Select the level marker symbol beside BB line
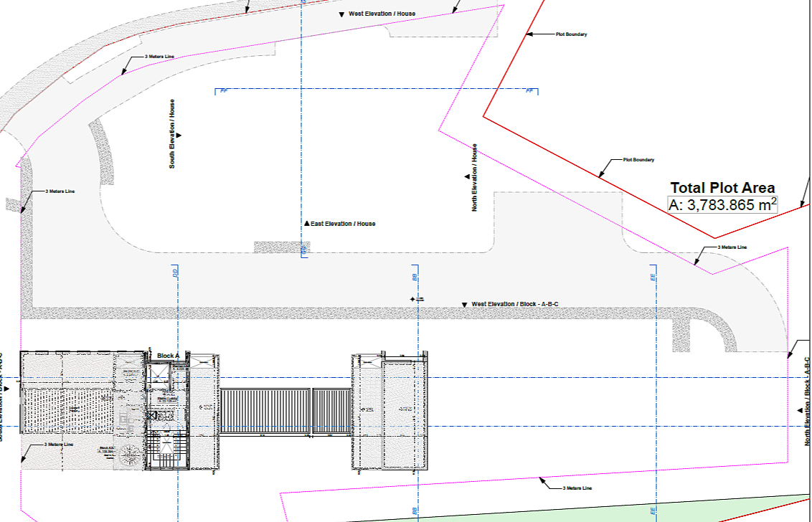The image size is (812, 522). click(x=413, y=299)
